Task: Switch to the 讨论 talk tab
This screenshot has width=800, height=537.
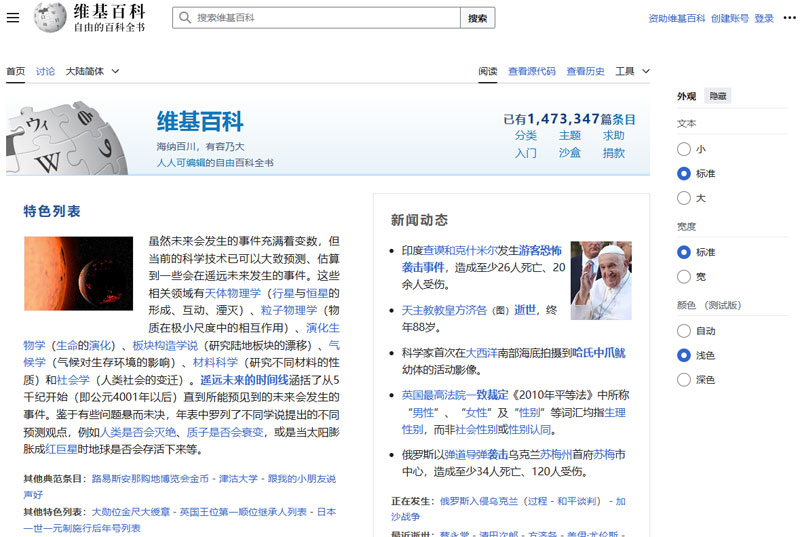Action: [45, 71]
